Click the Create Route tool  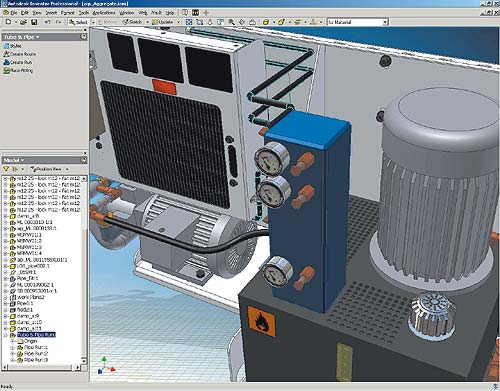pos(19,54)
